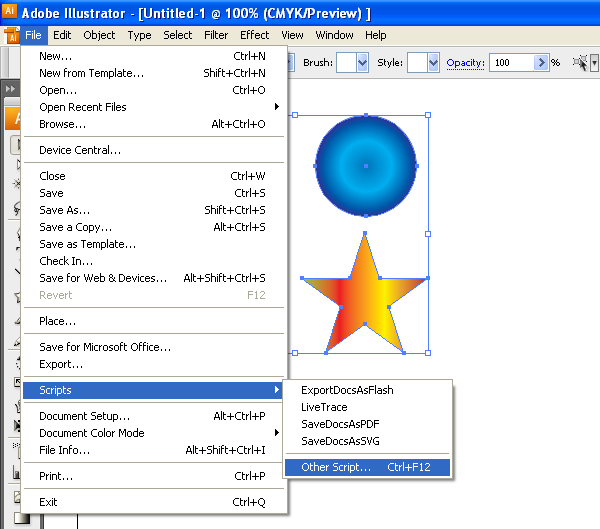This screenshot has width=600, height=529.
Task: Choose New from Template...
Action: click(153, 73)
